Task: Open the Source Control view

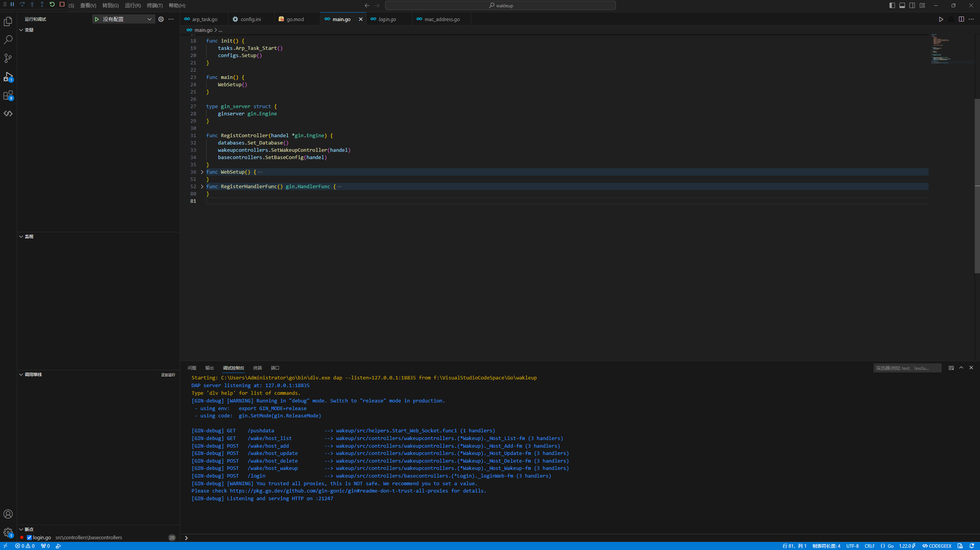Action: tap(8, 58)
